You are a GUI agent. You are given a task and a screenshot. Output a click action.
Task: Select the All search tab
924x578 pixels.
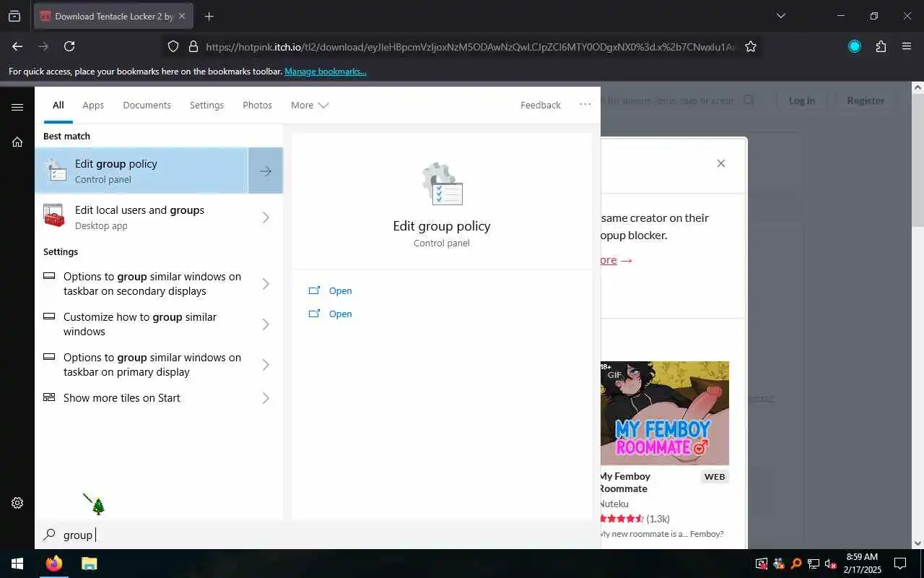coord(58,105)
